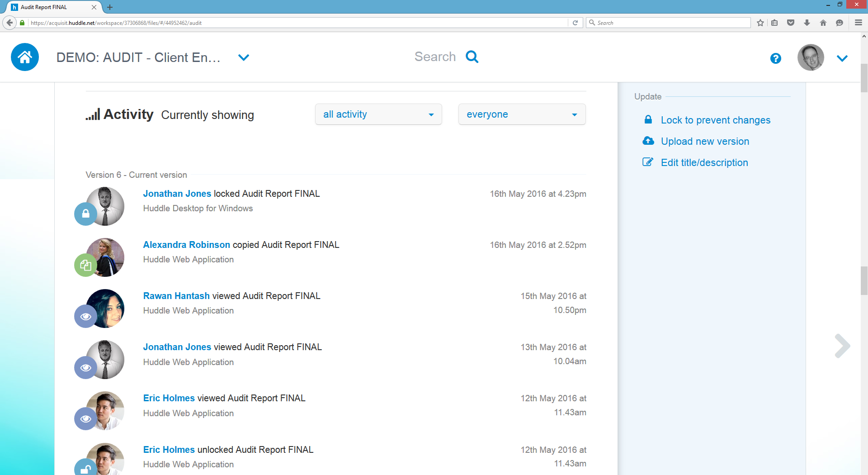Click the eye badge on Eric Holmes viewed entry
Image resolution: width=868 pixels, height=475 pixels.
85,418
